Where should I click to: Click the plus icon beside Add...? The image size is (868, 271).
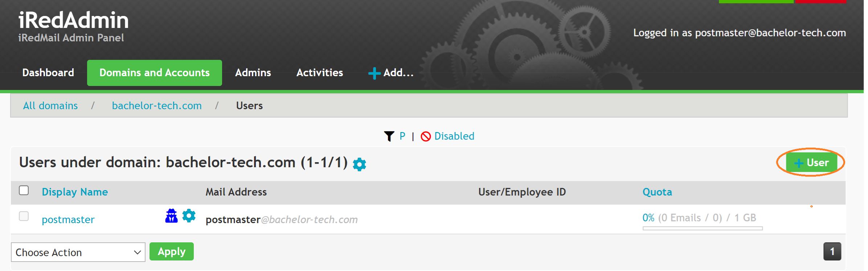point(374,73)
